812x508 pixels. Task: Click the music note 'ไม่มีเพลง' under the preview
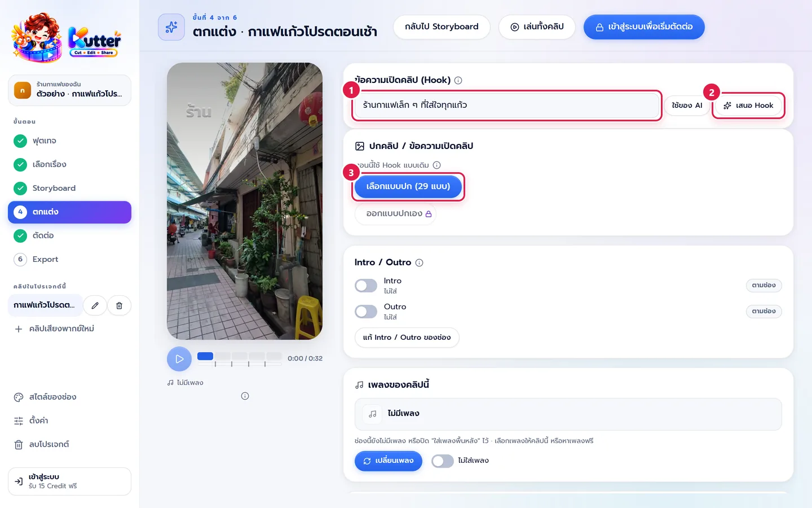pos(186,383)
